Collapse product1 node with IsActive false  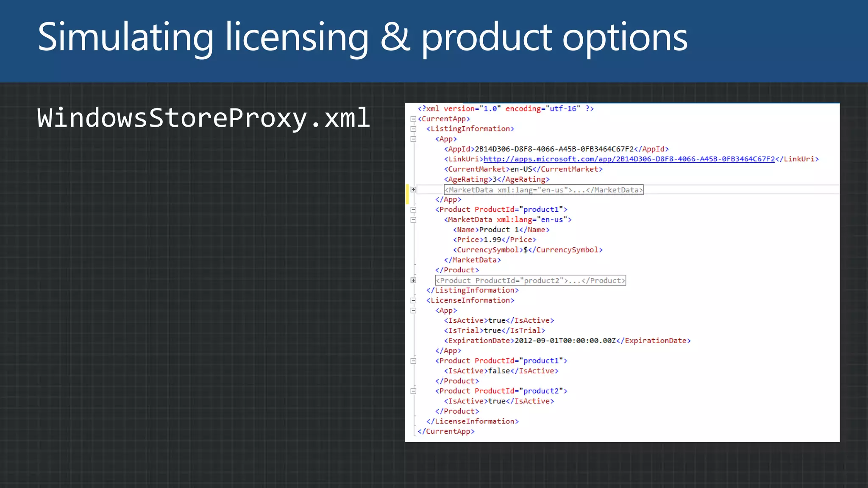(x=413, y=361)
